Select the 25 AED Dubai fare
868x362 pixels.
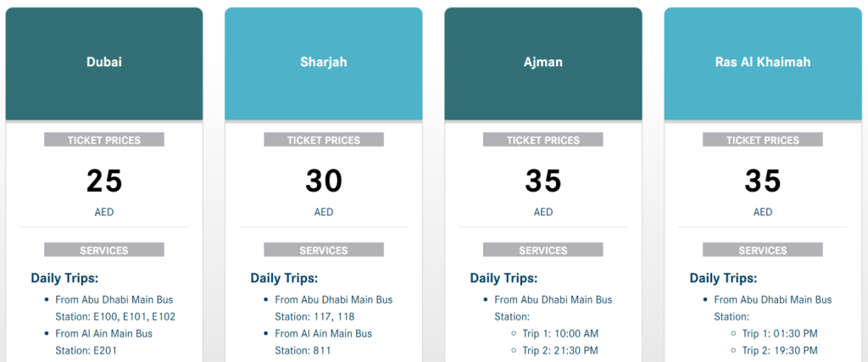click(104, 191)
